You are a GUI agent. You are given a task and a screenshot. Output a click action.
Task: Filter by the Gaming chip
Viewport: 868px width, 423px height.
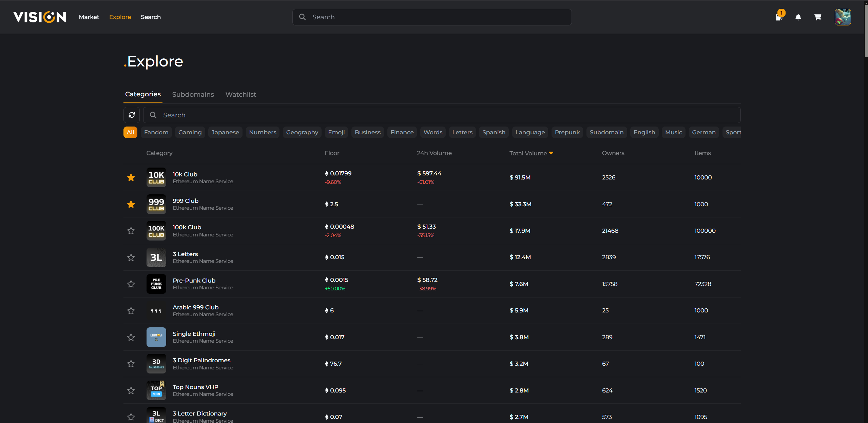190,132
